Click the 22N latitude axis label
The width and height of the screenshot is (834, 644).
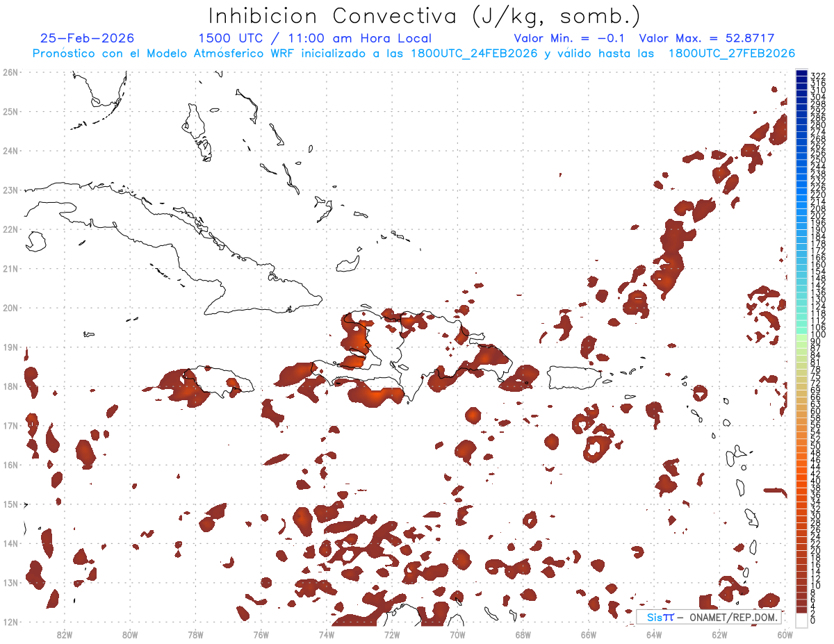tap(10, 229)
